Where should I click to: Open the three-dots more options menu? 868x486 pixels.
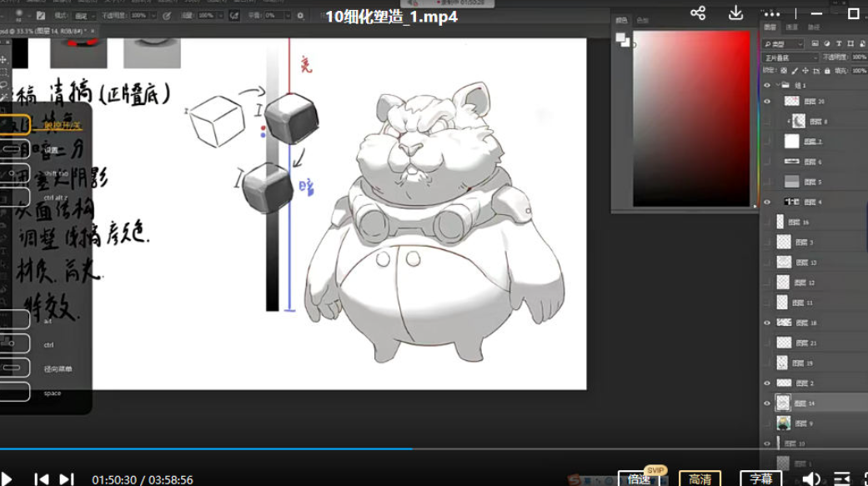click(771, 14)
